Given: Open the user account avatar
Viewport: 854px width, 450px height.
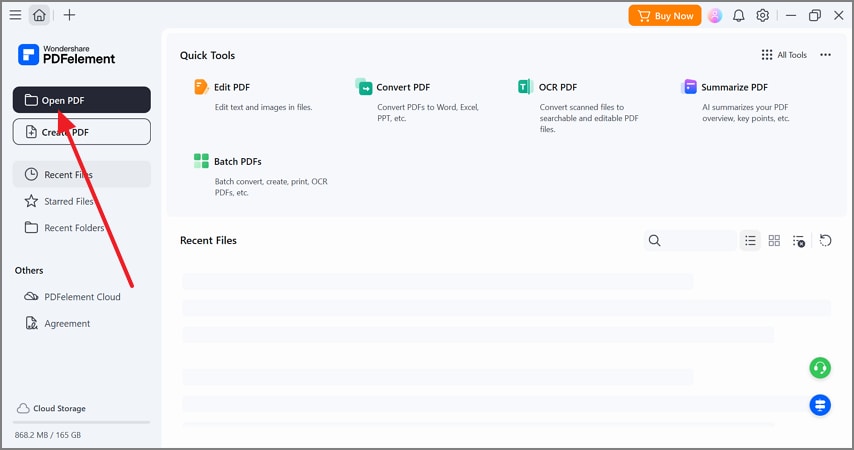Looking at the screenshot, I should click(x=715, y=16).
